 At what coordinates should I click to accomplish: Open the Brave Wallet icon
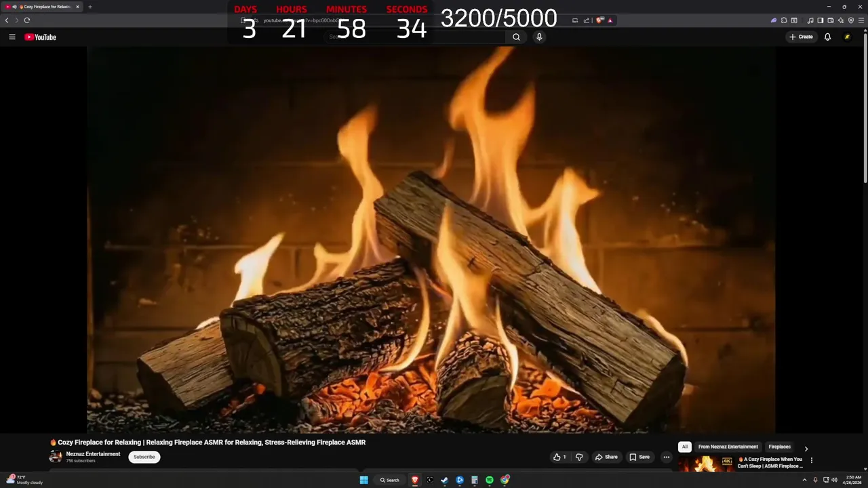click(831, 20)
